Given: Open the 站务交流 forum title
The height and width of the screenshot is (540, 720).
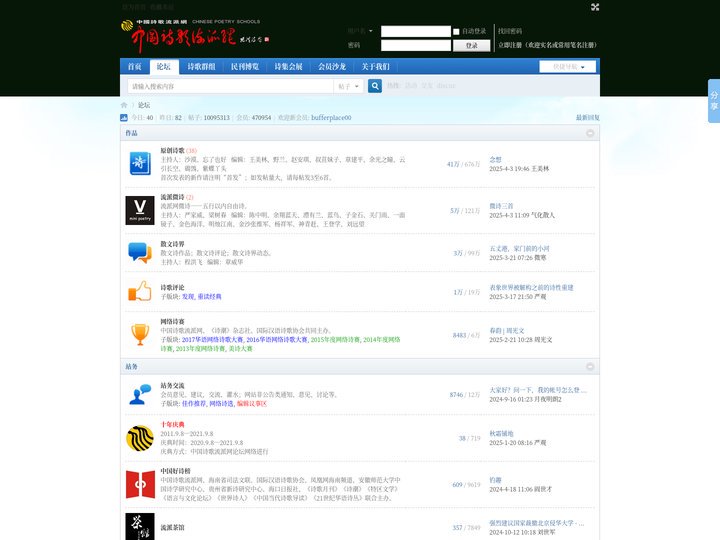Looking at the screenshot, I should point(172,385).
